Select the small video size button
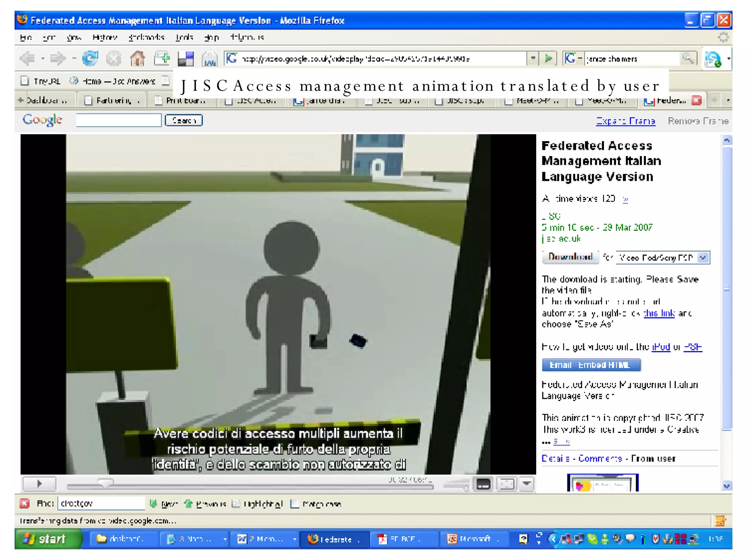Screen dimensions: 747x560 coord(483,484)
